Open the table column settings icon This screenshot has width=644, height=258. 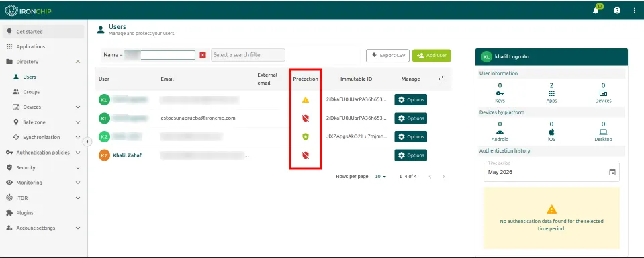click(441, 79)
